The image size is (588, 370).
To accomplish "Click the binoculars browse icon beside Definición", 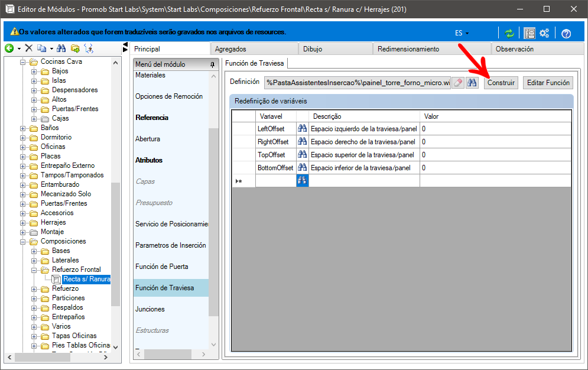I will coord(472,83).
